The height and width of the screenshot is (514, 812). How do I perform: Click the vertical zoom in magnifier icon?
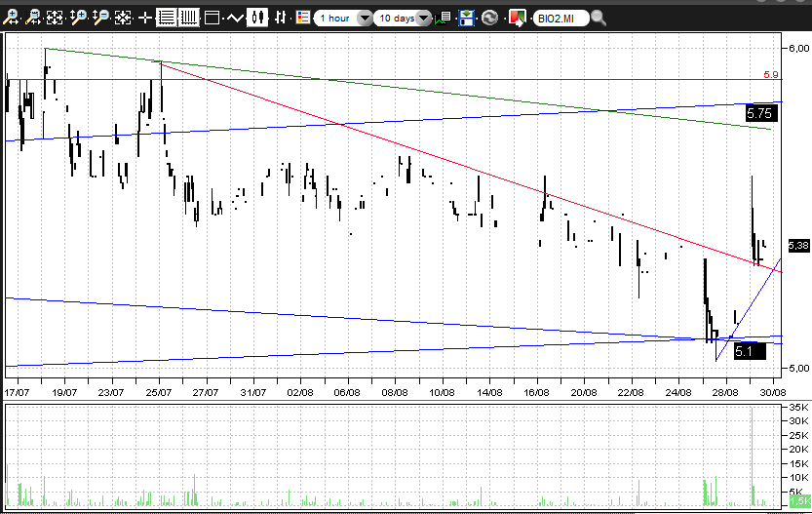(77, 18)
